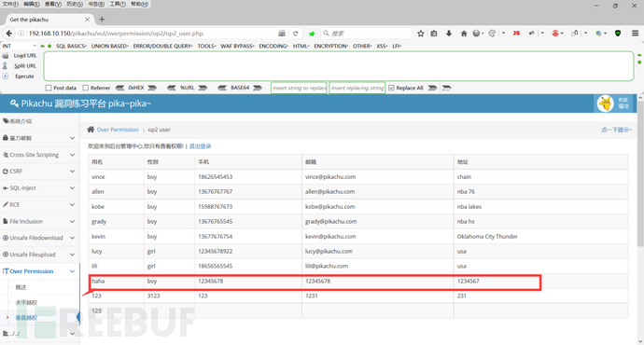Expand the RCE sidebar section
This screenshot has width=644, height=345.
[x=39, y=204]
